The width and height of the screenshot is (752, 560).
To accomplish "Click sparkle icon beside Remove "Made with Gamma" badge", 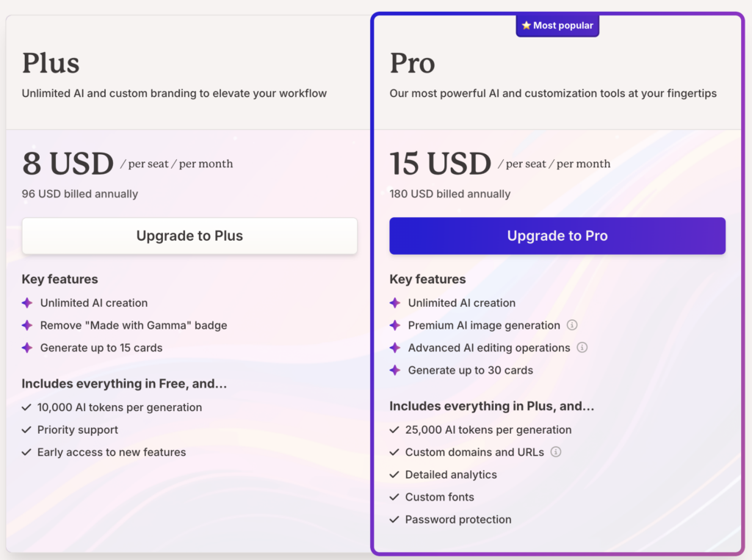I will [27, 325].
